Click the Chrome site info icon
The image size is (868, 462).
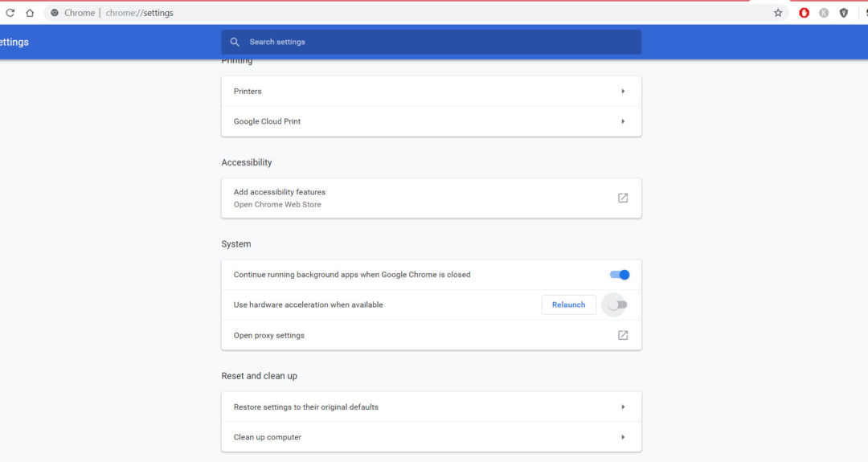(x=55, y=13)
